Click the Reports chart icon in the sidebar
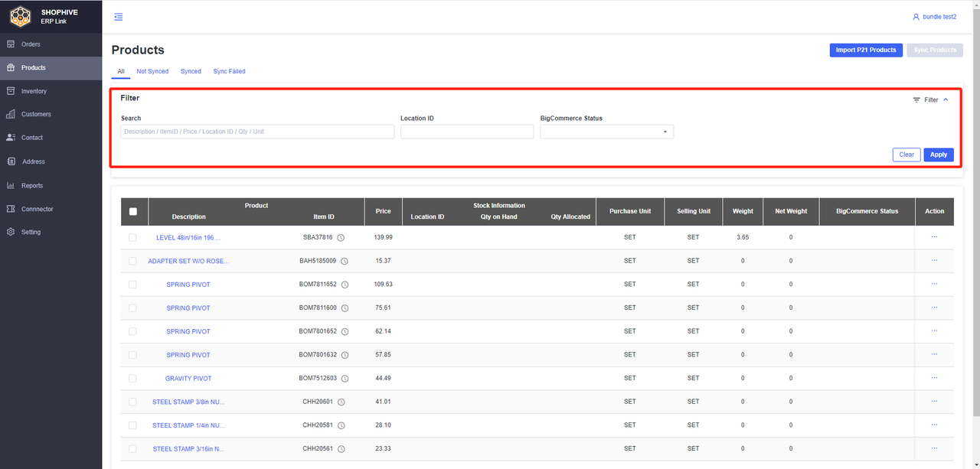 (x=11, y=185)
